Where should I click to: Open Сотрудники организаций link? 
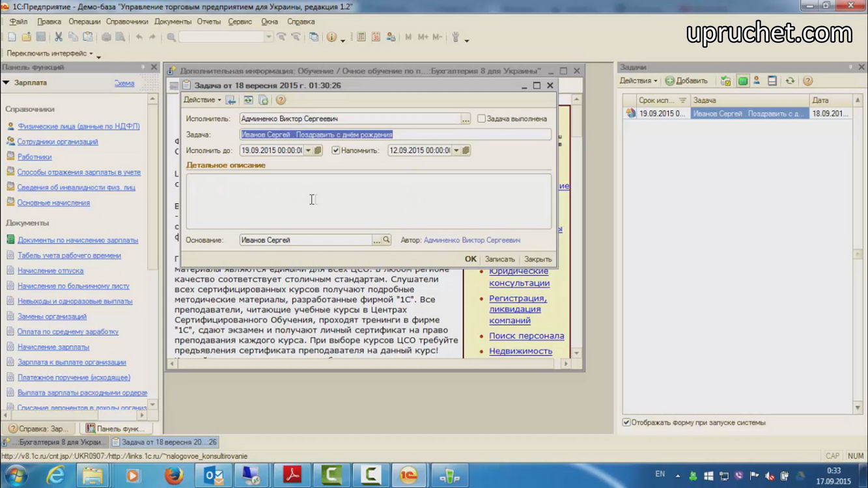[57, 141]
